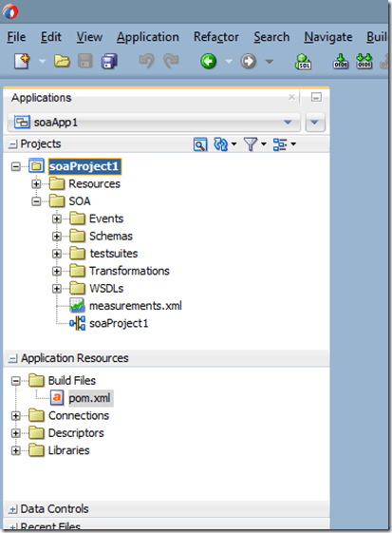Expand the Data Controls section
This screenshot has height=533, width=392.
click(13, 509)
